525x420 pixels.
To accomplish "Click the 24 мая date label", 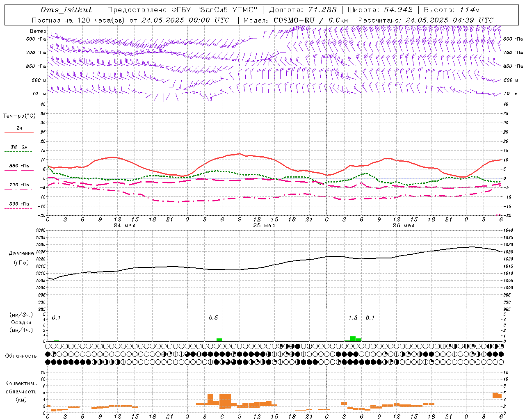I will pos(124,226).
